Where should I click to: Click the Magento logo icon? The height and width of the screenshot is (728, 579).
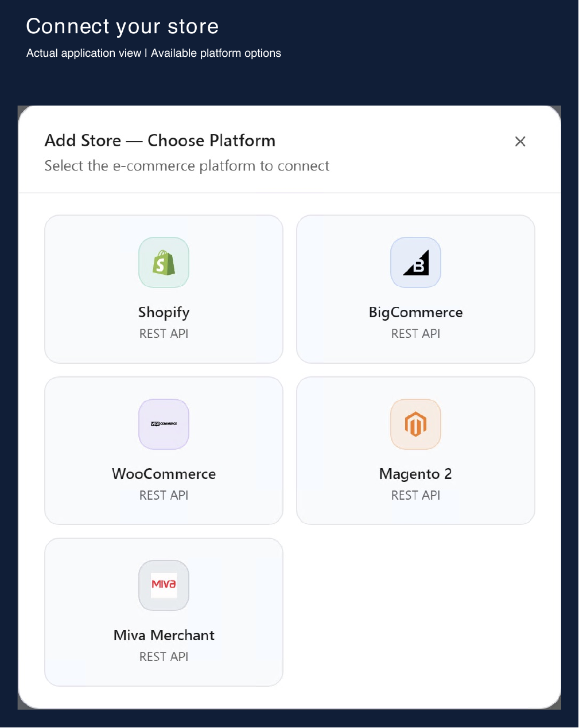[x=415, y=424]
